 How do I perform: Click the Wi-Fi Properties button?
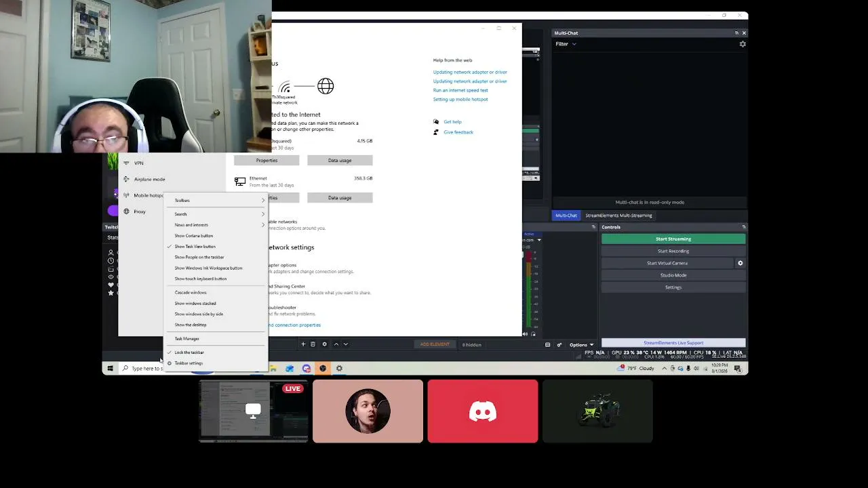pos(267,161)
